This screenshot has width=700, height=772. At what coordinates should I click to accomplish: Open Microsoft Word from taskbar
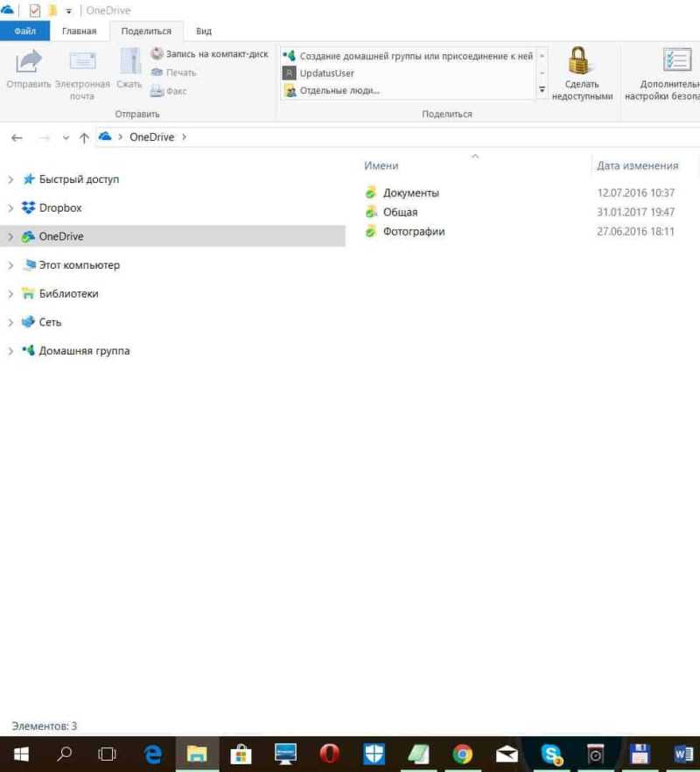(683, 754)
